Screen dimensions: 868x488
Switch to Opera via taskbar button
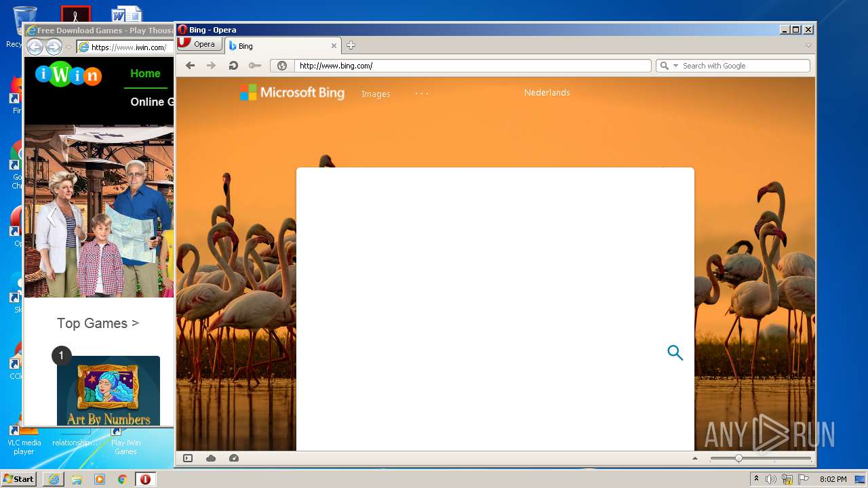point(145,479)
